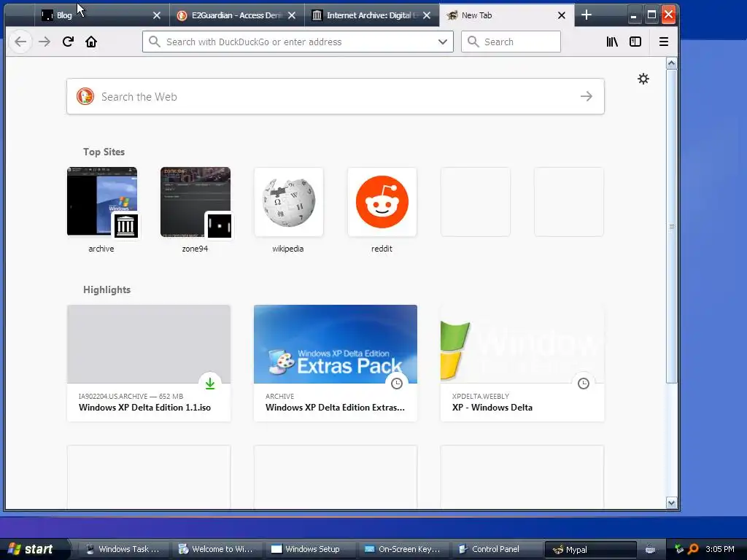This screenshot has height=560, width=747.
Task: Focus the address bar field
Action: click(298, 42)
